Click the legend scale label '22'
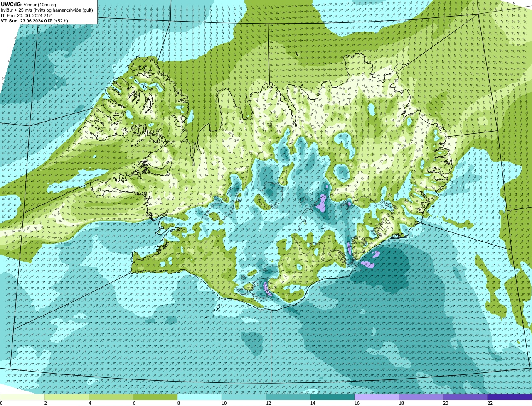 (490, 403)
